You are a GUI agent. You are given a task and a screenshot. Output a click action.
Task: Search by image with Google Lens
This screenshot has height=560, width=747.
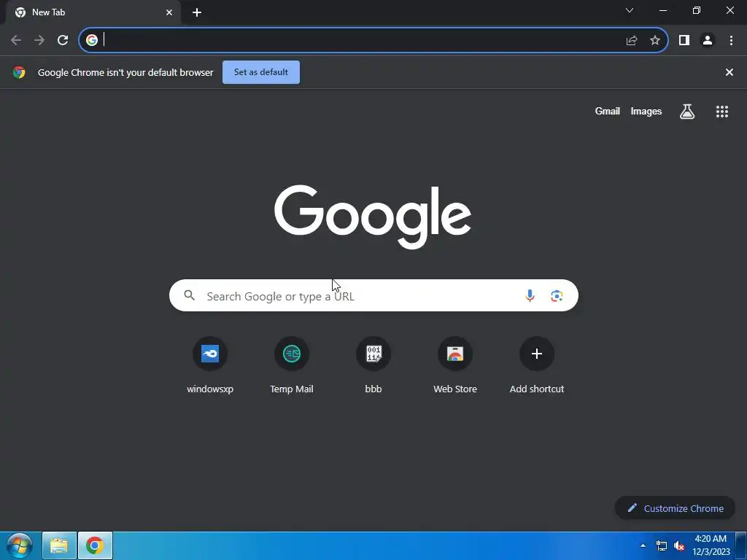pyautogui.click(x=557, y=296)
